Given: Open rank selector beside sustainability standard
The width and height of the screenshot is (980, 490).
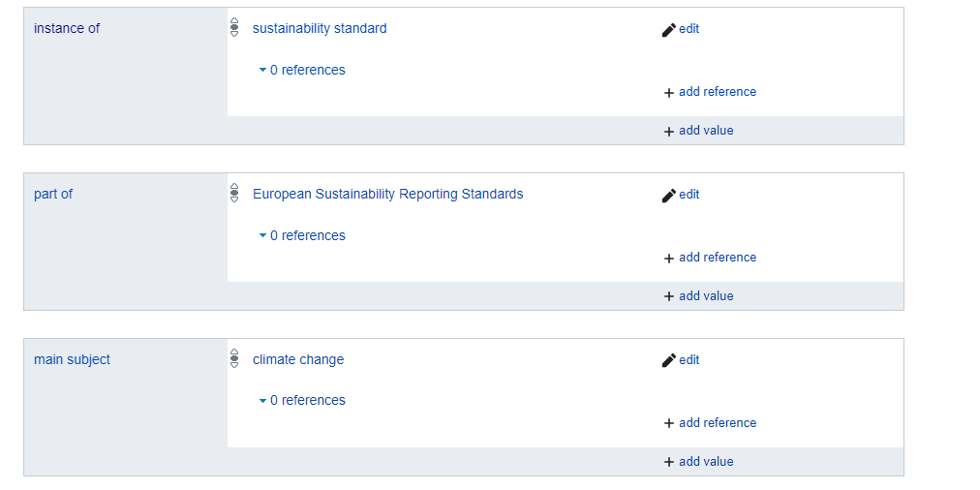Looking at the screenshot, I should (x=234, y=28).
